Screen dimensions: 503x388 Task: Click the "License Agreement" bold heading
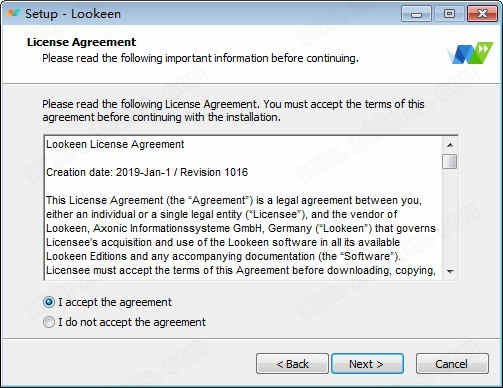click(81, 42)
